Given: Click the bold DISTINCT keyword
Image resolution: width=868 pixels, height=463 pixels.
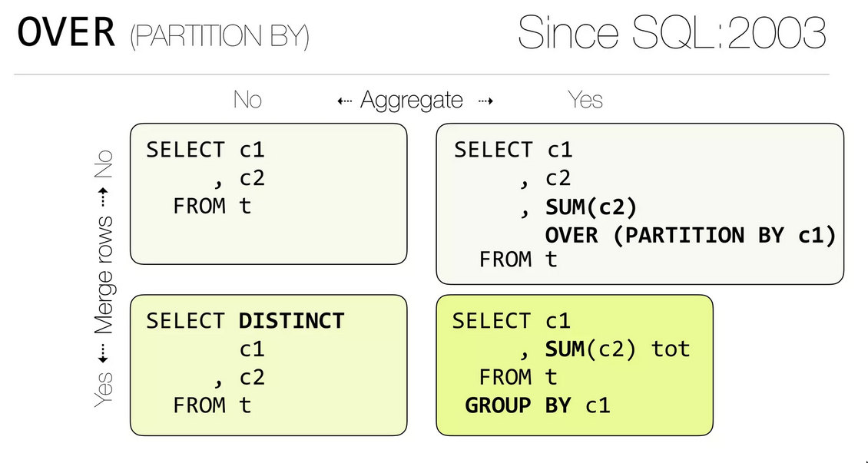Looking at the screenshot, I should tap(291, 320).
